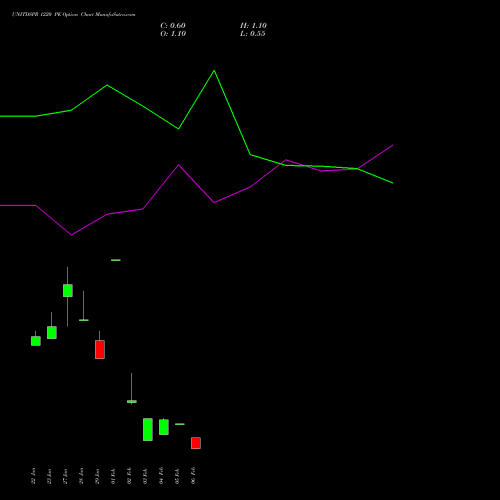Click the red candle for 29 Jan
The image size is (500, 500).
pyautogui.click(x=100, y=349)
